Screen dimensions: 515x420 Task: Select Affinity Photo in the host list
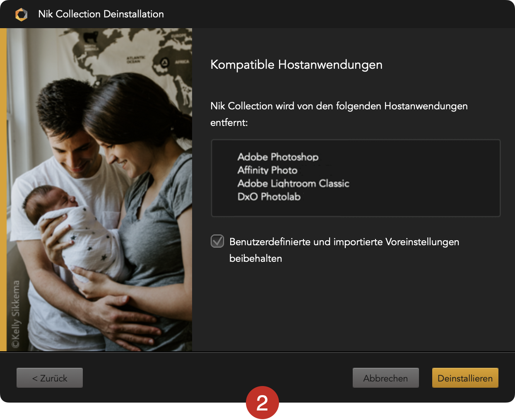pyautogui.click(x=267, y=170)
